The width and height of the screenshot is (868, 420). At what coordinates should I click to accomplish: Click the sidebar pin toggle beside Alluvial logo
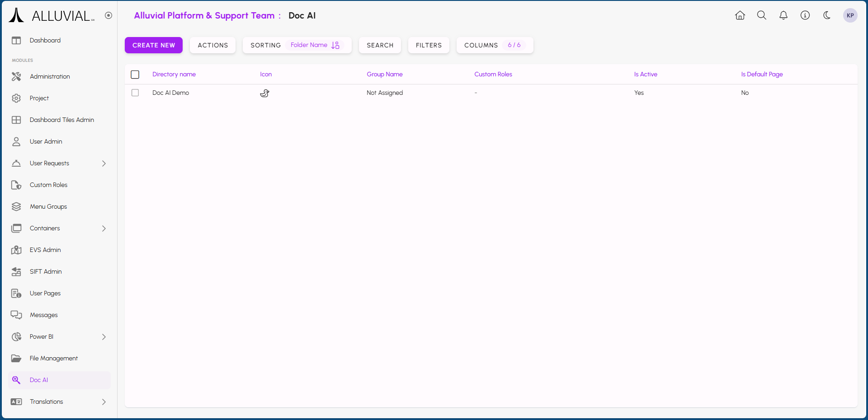point(108,15)
